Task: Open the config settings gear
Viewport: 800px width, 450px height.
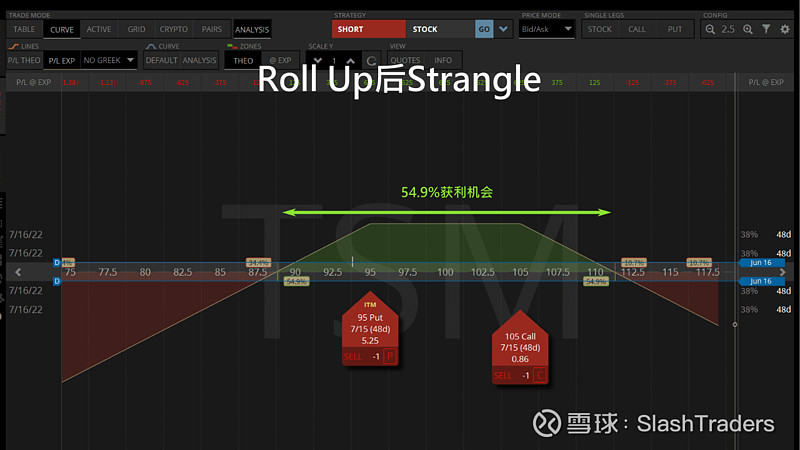Action: point(785,29)
